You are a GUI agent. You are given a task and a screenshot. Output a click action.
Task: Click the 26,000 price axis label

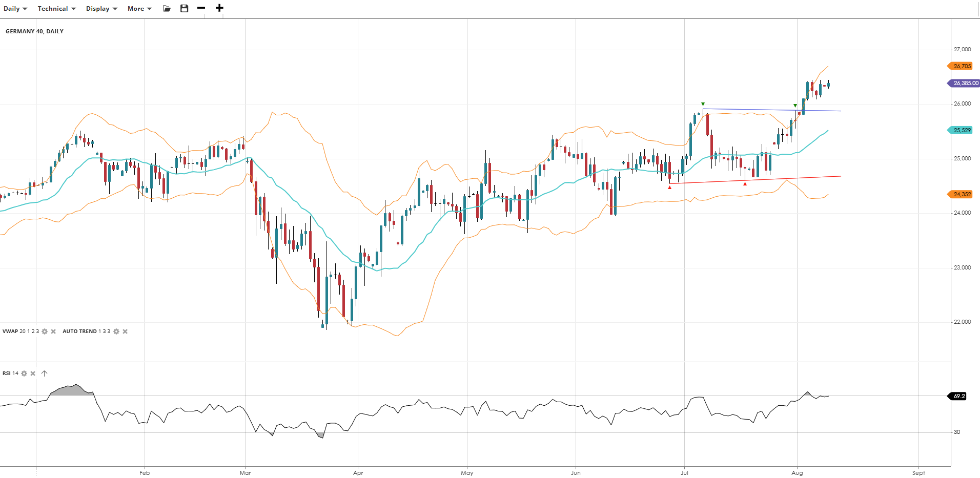[x=962, y=103]
